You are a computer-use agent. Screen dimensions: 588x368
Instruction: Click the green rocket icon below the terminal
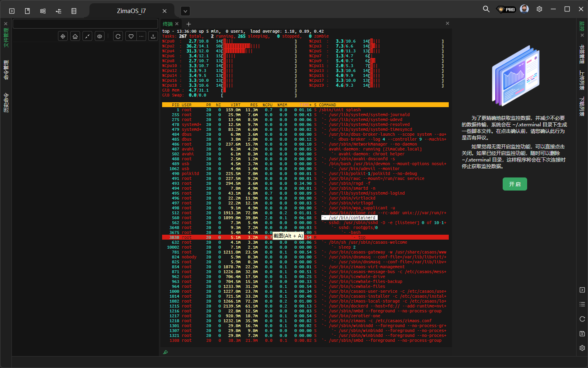[x=165, y=352]
